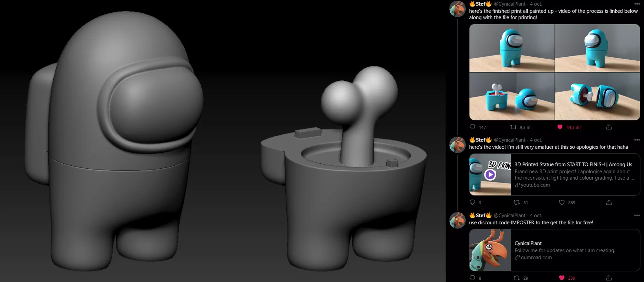Image resolution: width=644 pixels, height=282 pixels.
Task: Open the top-left painted crewmate photo
Action: point(512,48)
